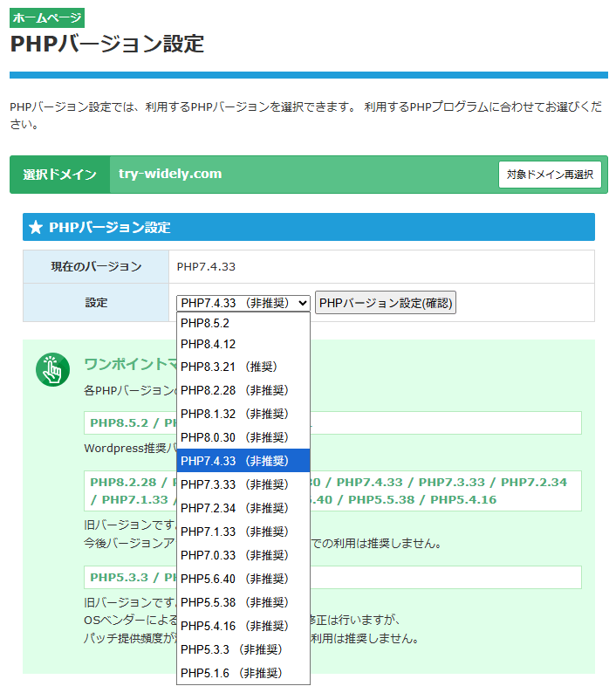Click the ワンポイント hand pointer icon
Viewport: 616px width, 693px height.
tap(52, 370)
